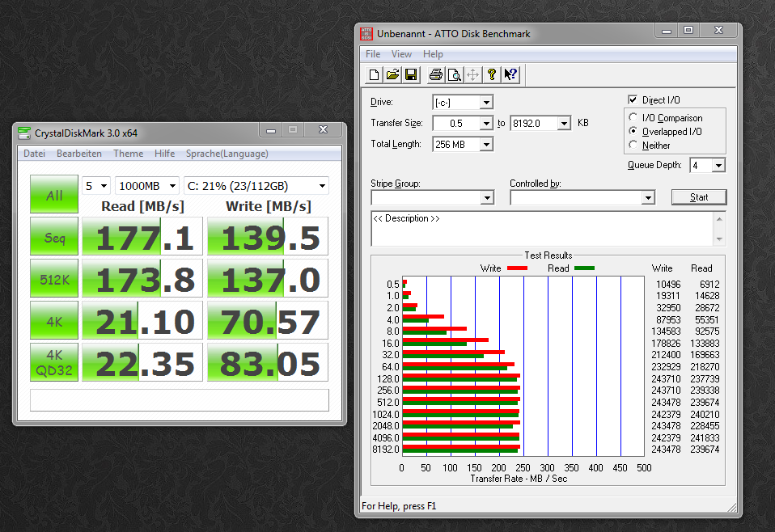This screenshot has width=775, height=532.
Task: Click the empty CrystalDiskMark comment field
Action: (x=180, y=400)
